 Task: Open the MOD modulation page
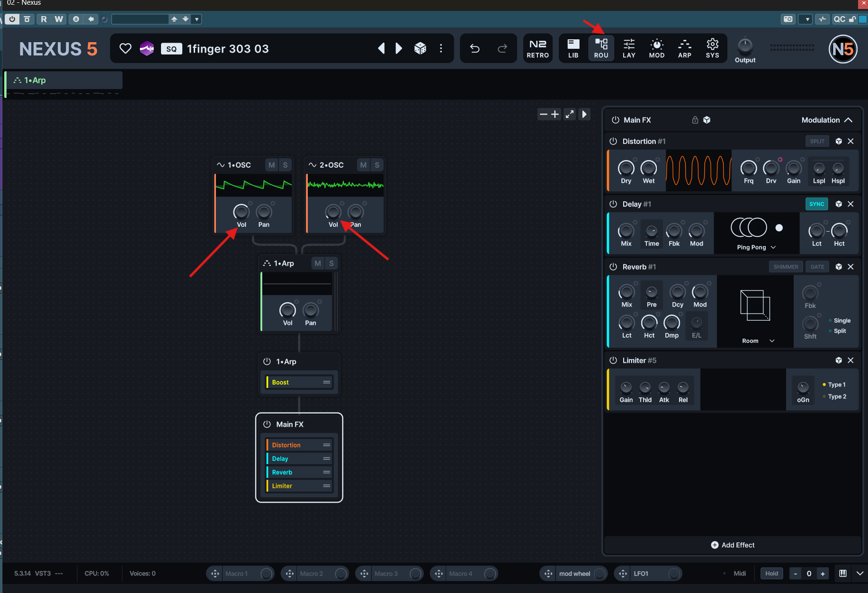pos(656,48)
